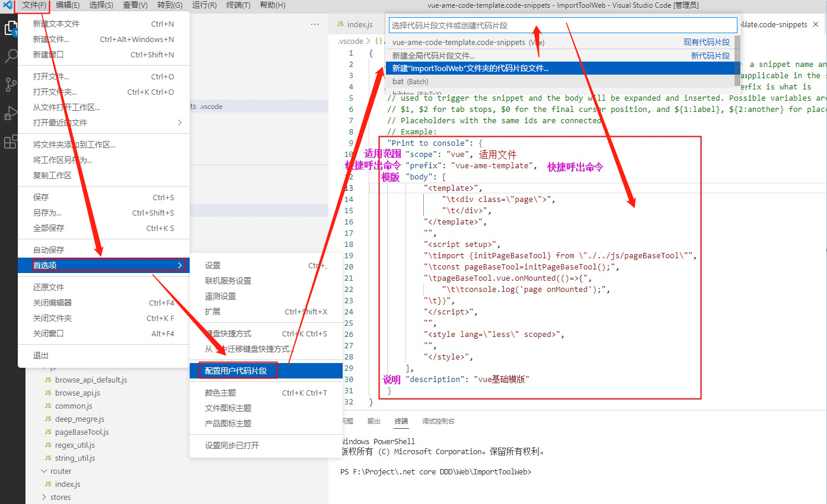Choose 退出 from the File menu
827x504 pixels.
[104, 356]
